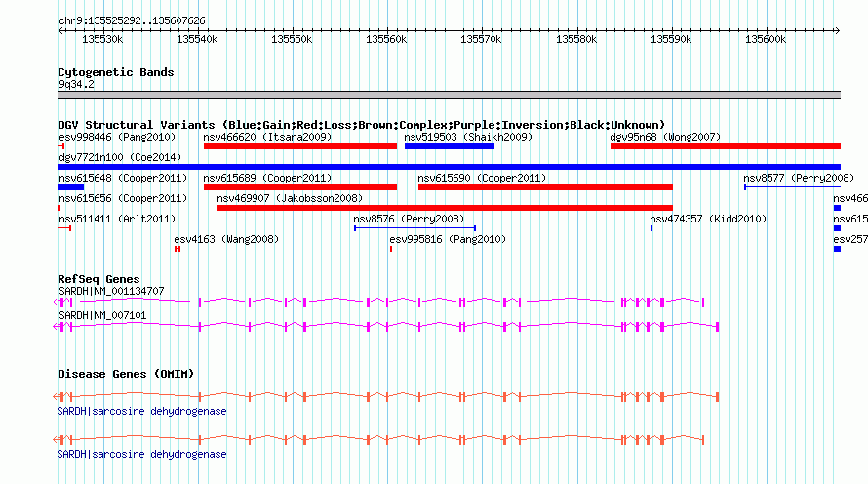The width and height of the screenshot is (868, 484).
Task: Select the nsv8576 (Perry2008) blue span
Action: [x=414, y=228]
